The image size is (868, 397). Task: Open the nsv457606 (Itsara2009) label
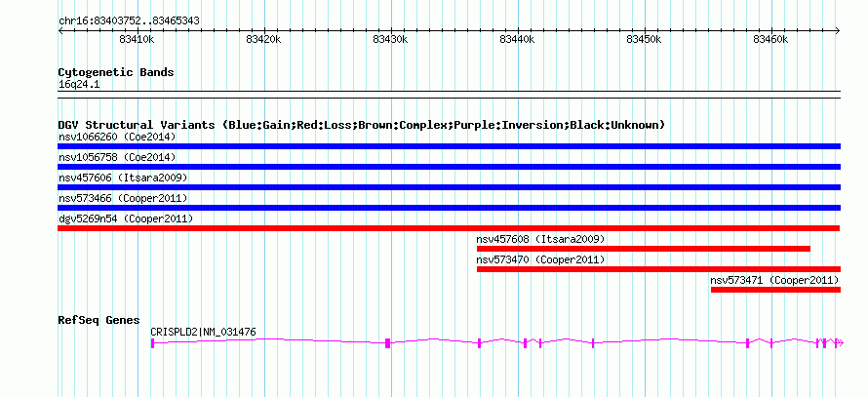coord(123,178)
